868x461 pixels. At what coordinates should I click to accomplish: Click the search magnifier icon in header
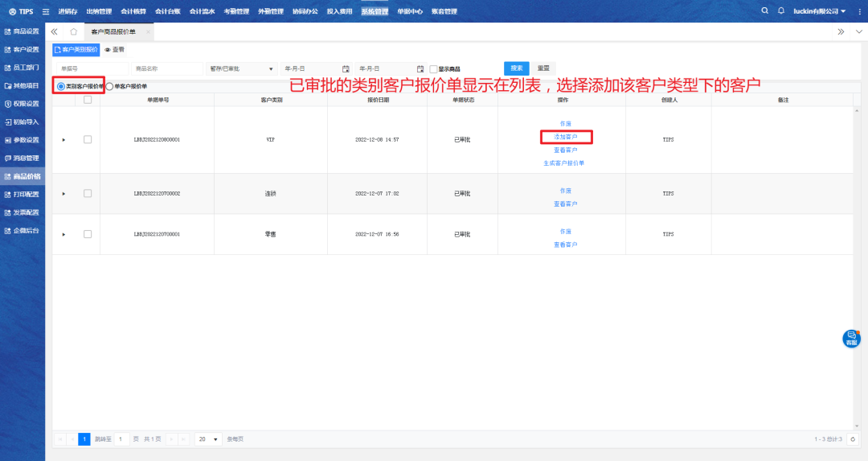click(x=764, y=10)
